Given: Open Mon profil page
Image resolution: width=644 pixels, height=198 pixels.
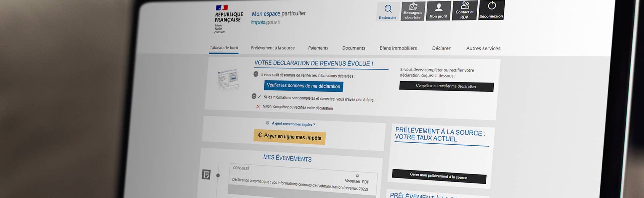Looking at the screenshot, I should [x=438, y=11].
